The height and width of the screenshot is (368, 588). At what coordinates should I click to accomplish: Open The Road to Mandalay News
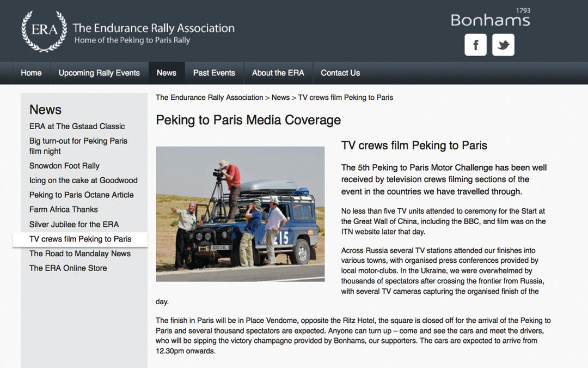tap(80, 254)
